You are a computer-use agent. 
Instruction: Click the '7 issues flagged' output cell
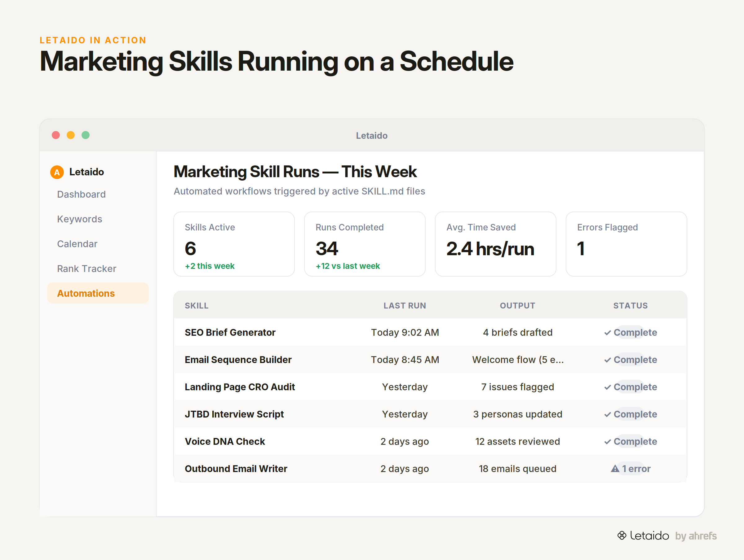tap(518, 387)
